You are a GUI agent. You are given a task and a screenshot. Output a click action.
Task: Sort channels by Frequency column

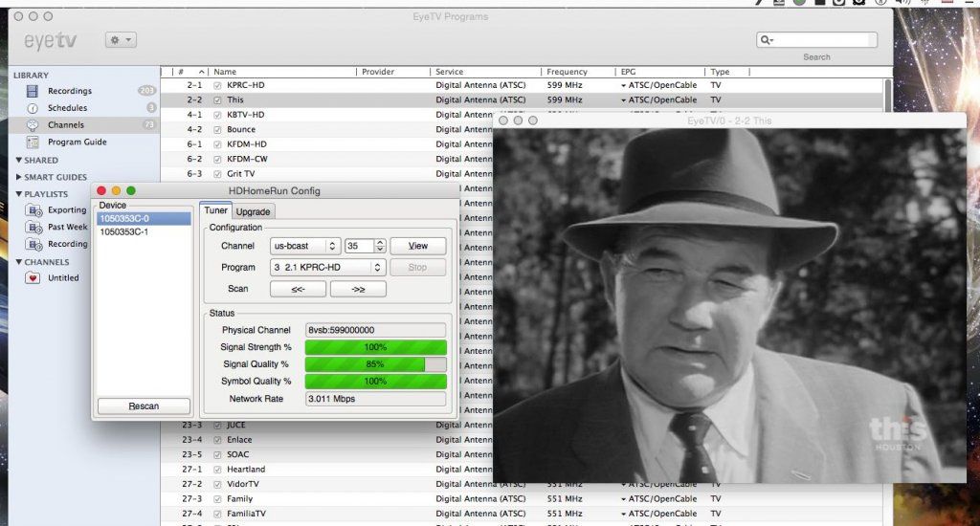[578, 72]
